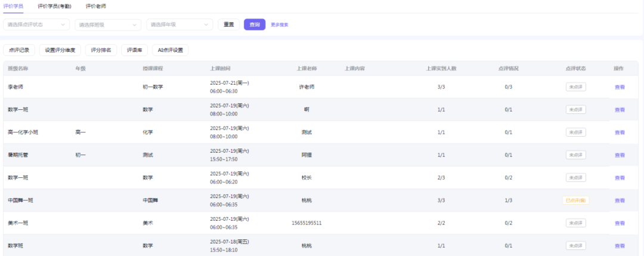Open the 请选择年级 dropdown
Viewport: 644px width, 256px height.
pyautogui.click(x=179, y=24)
